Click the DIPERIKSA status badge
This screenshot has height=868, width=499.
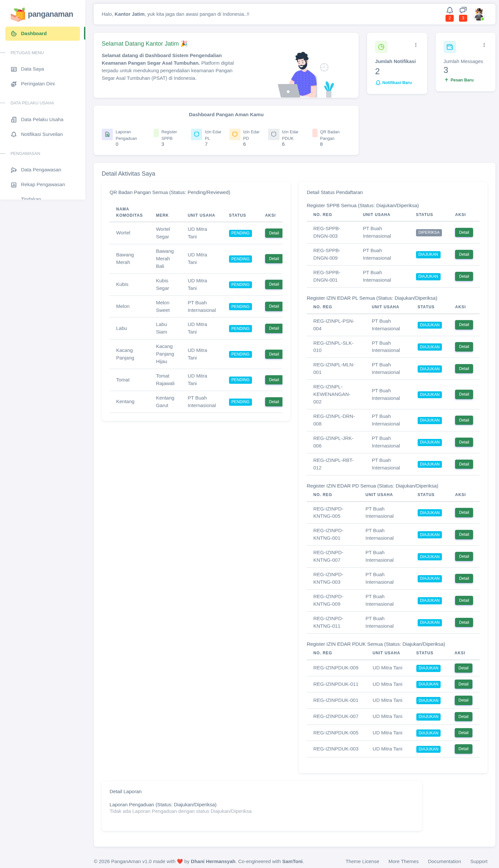(x=428, y=232)
